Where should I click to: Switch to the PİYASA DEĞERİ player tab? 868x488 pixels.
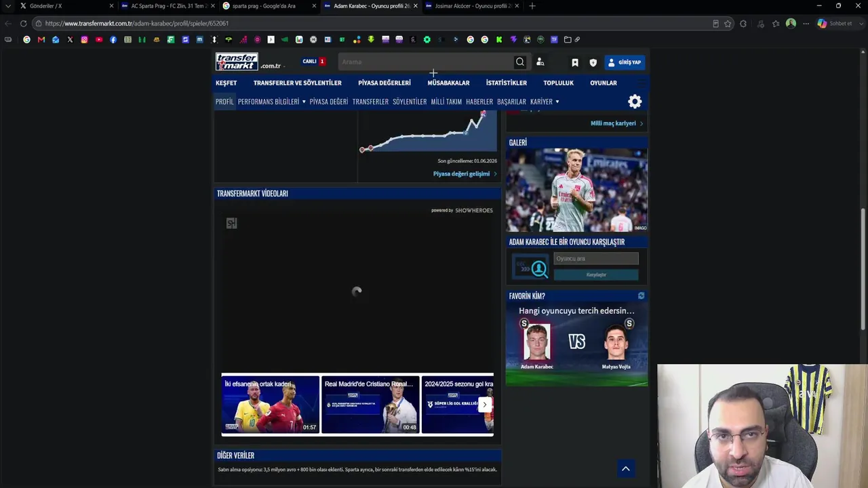click(x=329, y=102)
